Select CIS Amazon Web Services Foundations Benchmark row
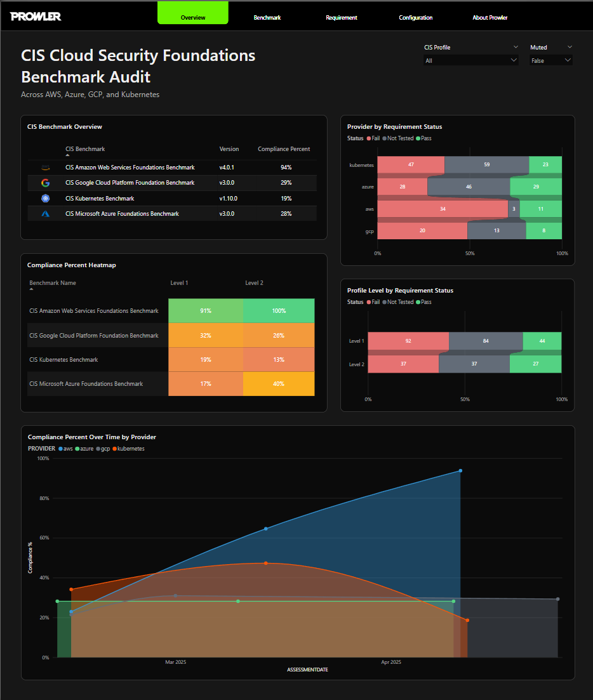Image resolution: width=593 pixels, height=700 pixels. [x=172, y=168]
